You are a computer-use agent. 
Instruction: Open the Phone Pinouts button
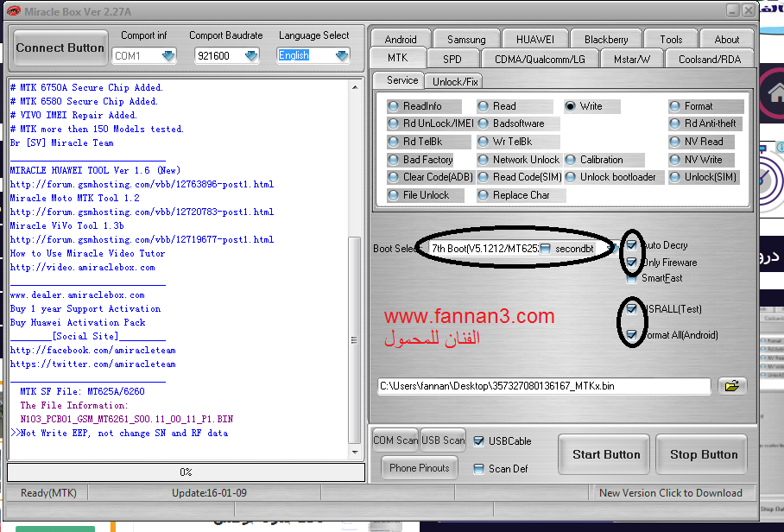(420, 468)
